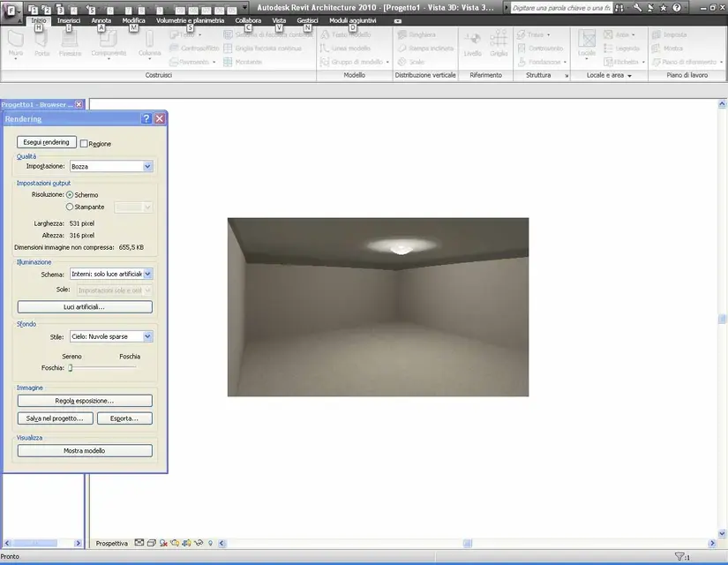Open the star Favorites icon
Screen dimensions: 728x565
coord(664,8)
